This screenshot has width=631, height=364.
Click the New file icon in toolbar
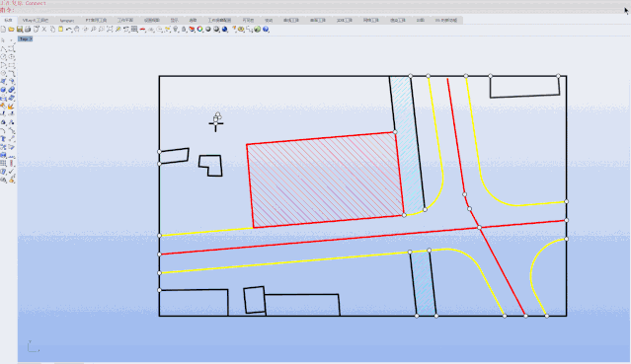pos(3,30)
